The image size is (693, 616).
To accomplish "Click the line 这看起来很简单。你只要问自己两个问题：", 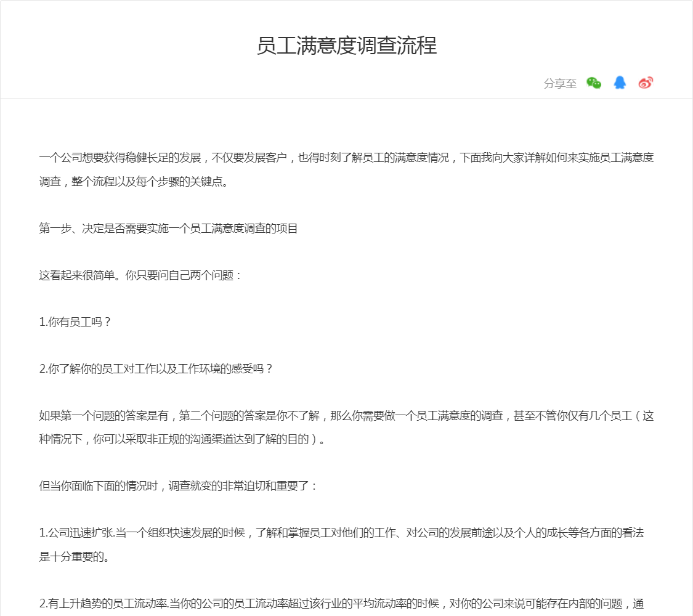I will pos(140,275).
